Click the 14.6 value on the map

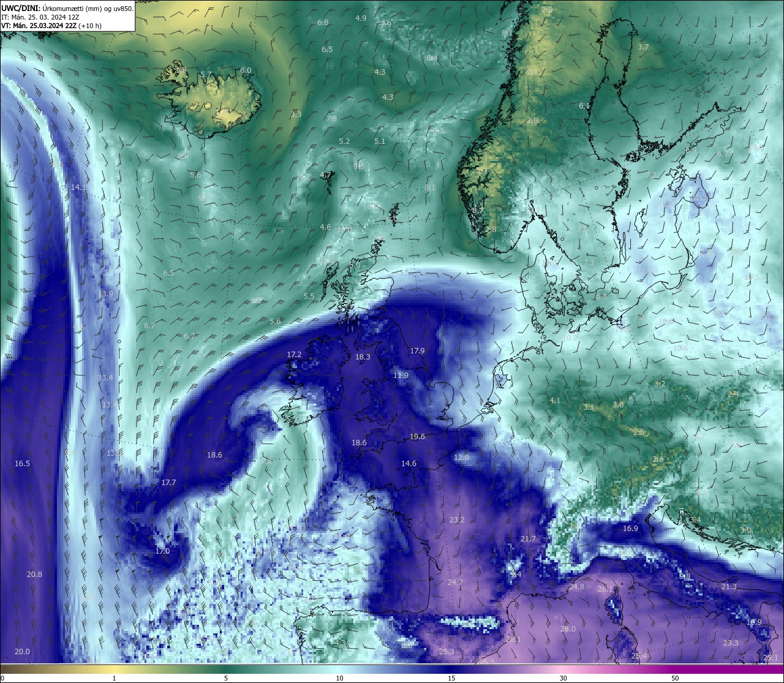pyautogui.click(x=409, y=464)
